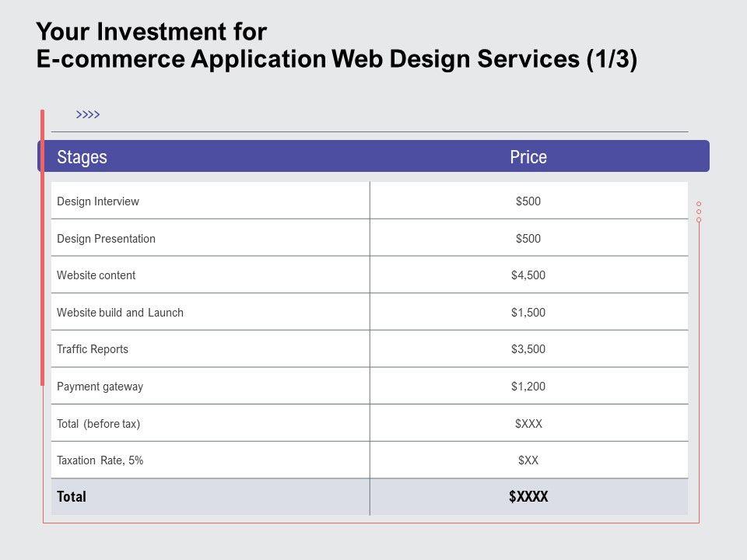Click the blue quadruple chevron arrows icon
This screenshot has height=560, width=747.
(x=88, y=115)
